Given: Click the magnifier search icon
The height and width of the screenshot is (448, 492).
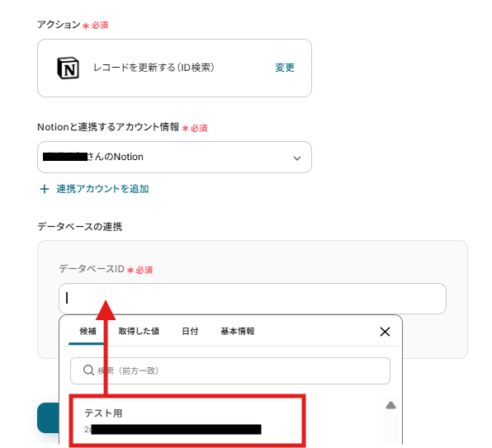Looking at the screenshot, I should coord(88,370).
